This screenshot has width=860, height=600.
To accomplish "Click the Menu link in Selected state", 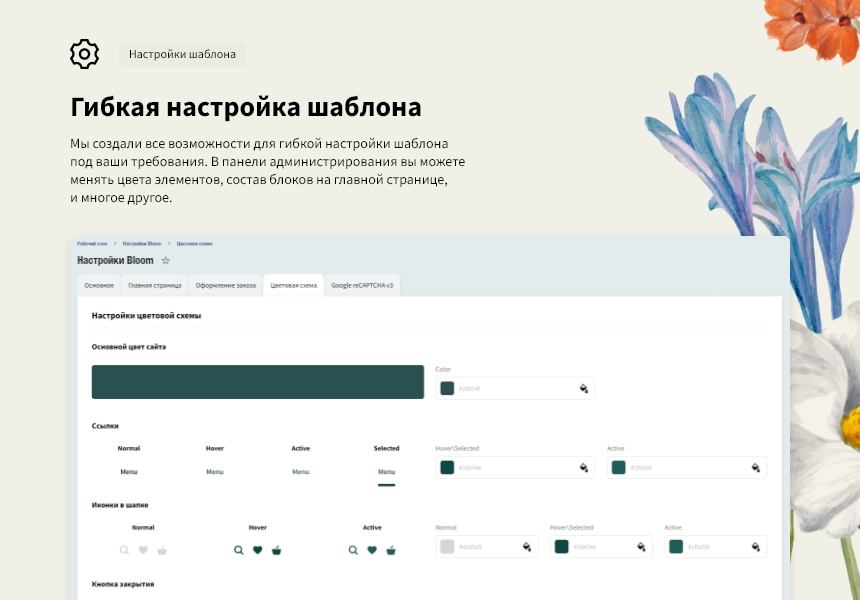I will [385, 471].
